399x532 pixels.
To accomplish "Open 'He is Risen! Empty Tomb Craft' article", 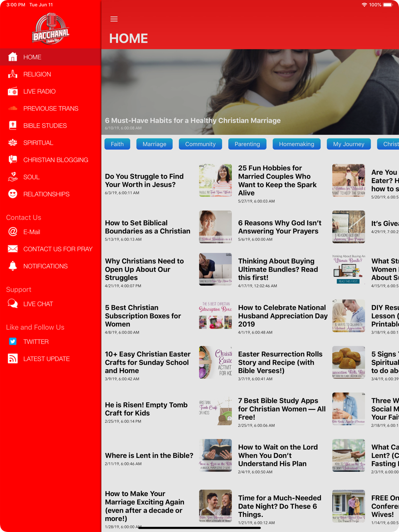I will click(x=146, y=409).
